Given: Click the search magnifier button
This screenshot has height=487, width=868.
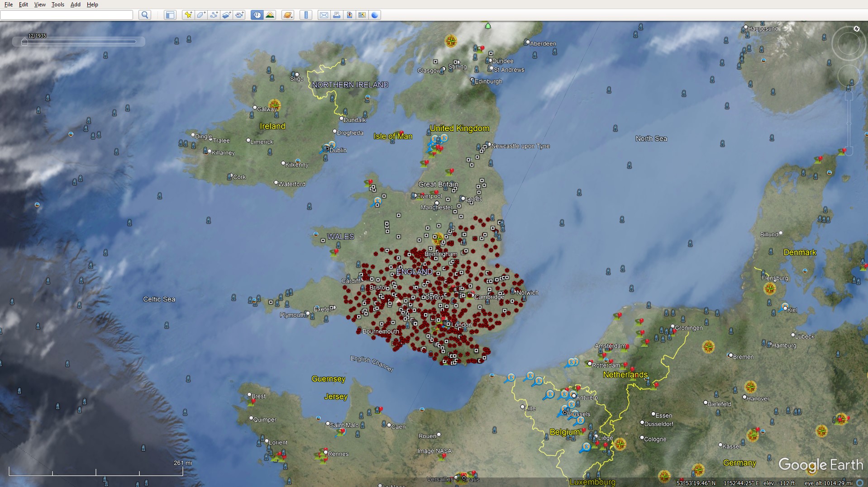Looking at the screenshot, I should 145,15.
